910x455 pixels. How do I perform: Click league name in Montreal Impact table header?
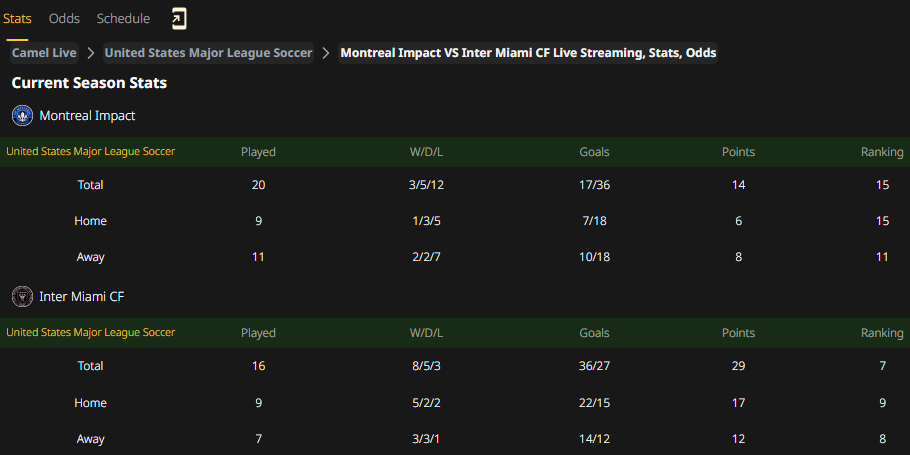tap(91, 151)
